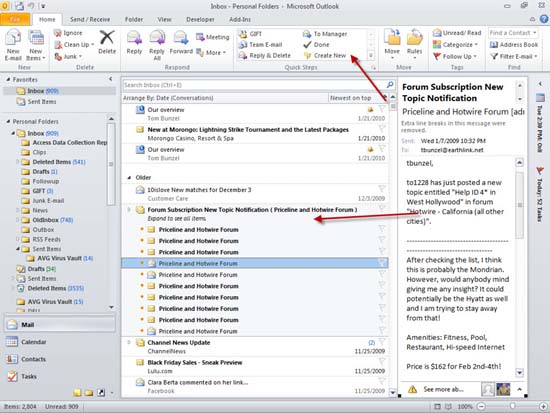This screenshot has width=550, height=413.
Task: Open New at Morongo message
Action: [255, 134]
